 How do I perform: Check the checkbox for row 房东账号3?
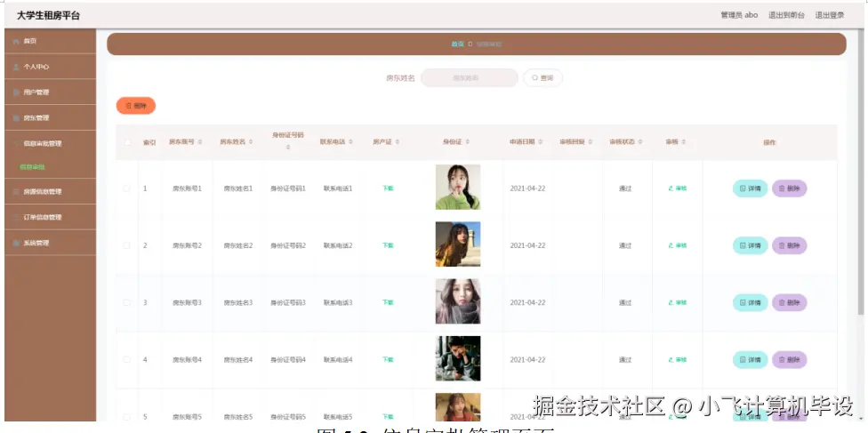(127, 302)
